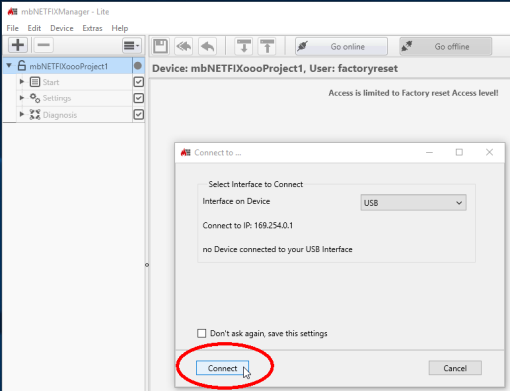510x391 pixels.
Task: Click the upload to device arrow icon
Action: pos(267,46)
